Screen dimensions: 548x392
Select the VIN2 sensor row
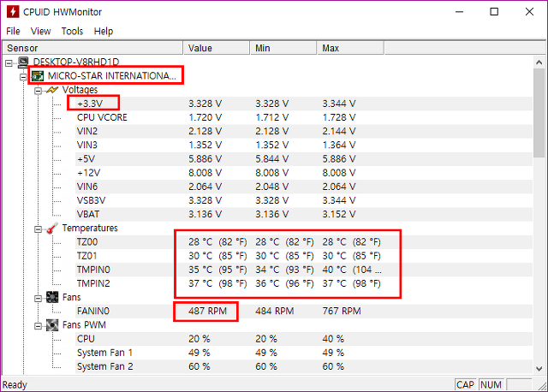(x=303, y=131)
